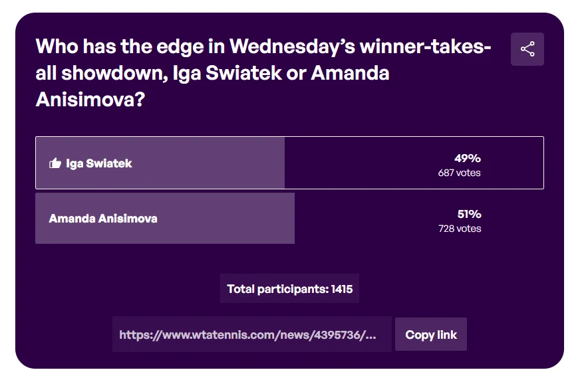The image size is (588, 378).
Task: Click the 51% result percentage
Action: 468,214
